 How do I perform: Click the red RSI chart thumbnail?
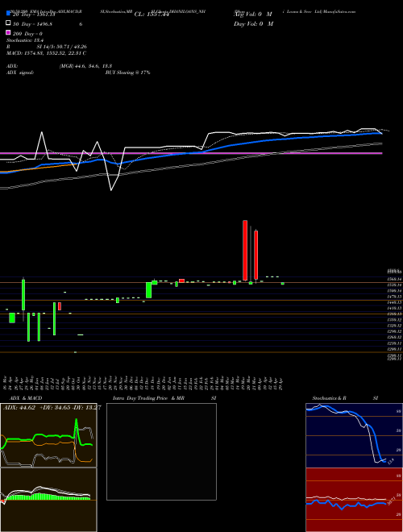pos(354,500)
